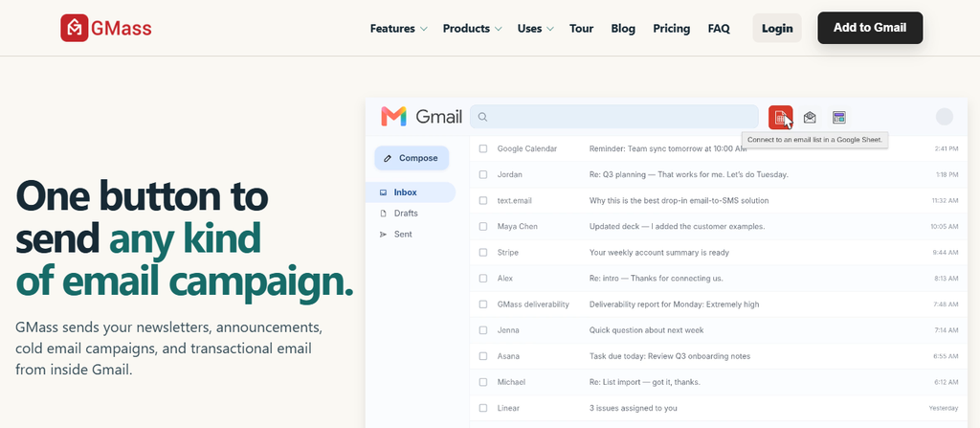Click the 'Gmail' wordmark text

(x=438, y=117)
